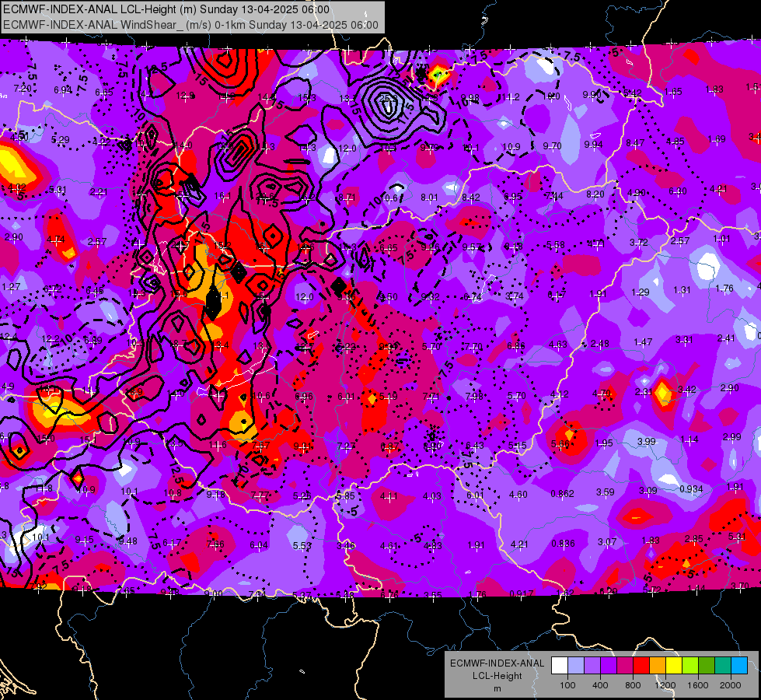Click grid value 8.42
Image resolution: width=761 pixels, height=700 pixels.
coord(471,198)
